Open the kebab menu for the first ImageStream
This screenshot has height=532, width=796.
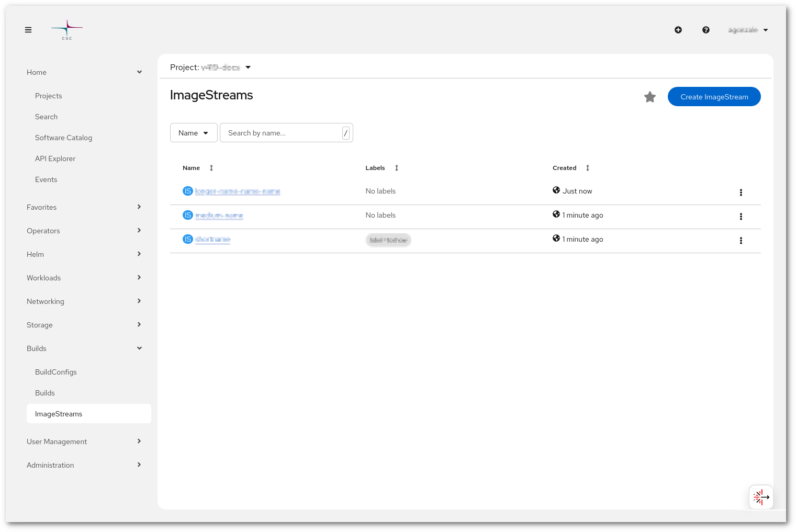click(741, 193)
